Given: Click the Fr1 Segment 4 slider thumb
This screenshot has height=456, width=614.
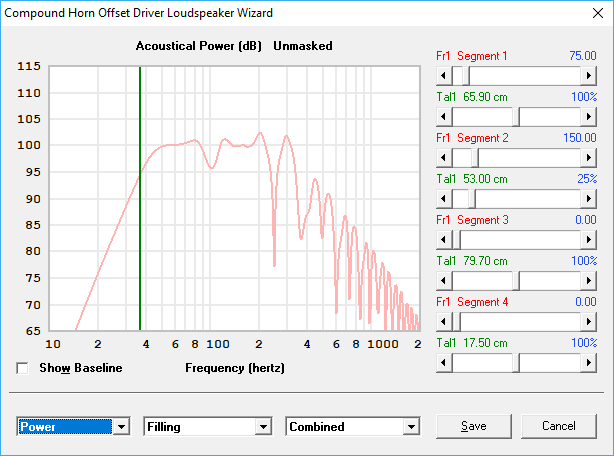Looking at the screenshot, I should pyautogui.click(x=456, y=322).
